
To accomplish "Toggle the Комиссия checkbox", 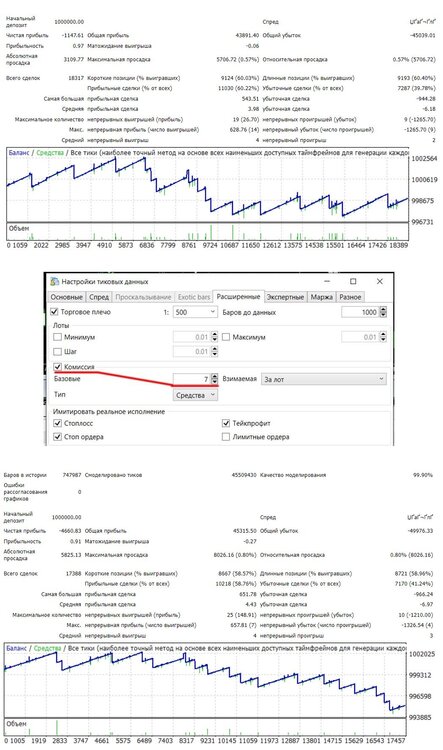I will [57, 367].
